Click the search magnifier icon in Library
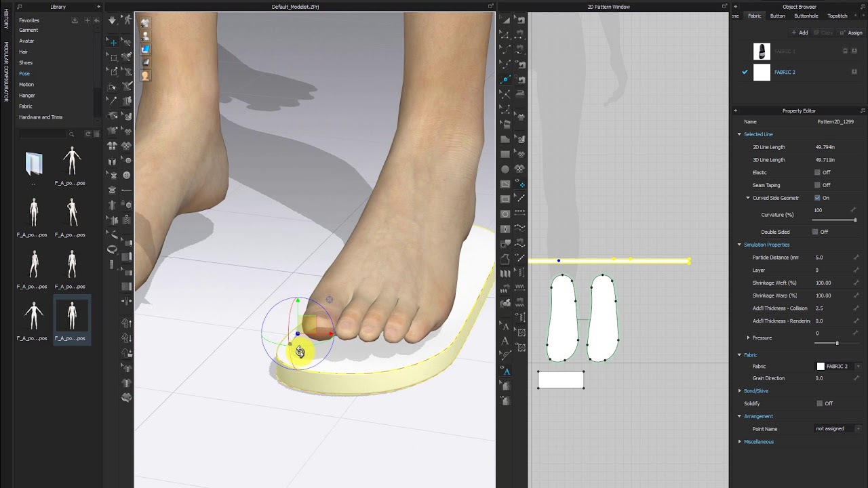The height and width of the screenshot is (488, 868). coord(71,134)
